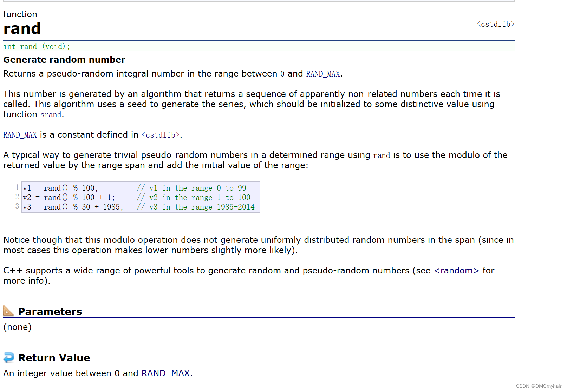Click the Return Value blue arrow icon
567x392 pixels.
(9, 357)
